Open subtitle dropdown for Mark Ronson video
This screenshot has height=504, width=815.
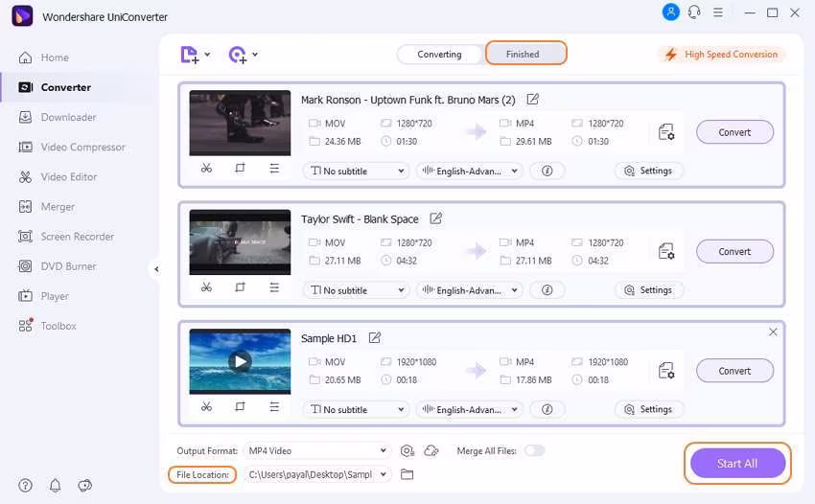tap(357, 171)
